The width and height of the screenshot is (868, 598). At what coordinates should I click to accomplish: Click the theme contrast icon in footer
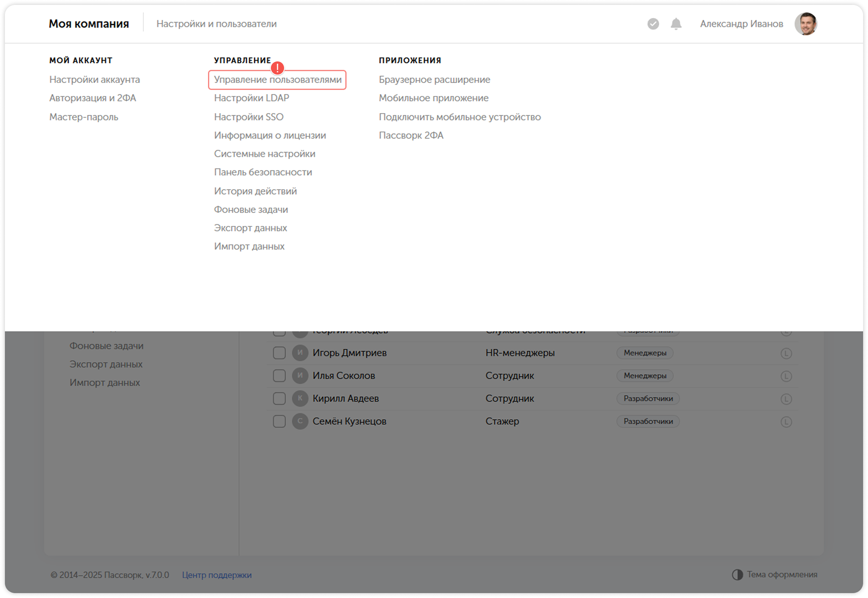click(737, 575)
